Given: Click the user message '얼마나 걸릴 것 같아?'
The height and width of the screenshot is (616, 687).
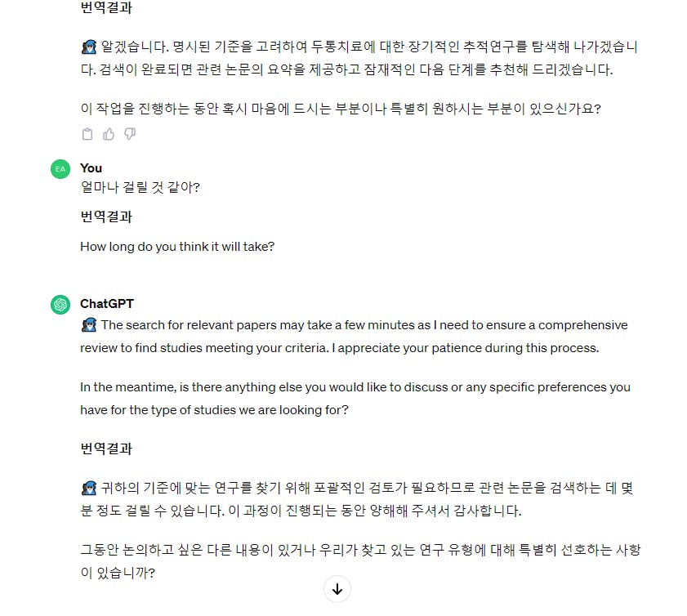Looking at the screenshot, I should click(141, 188).
